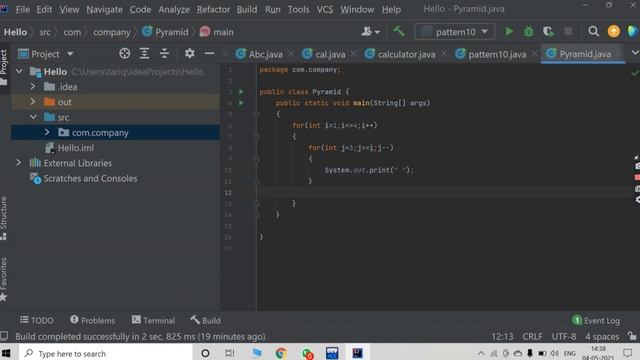Switch to cal.java editor tab
This screenshot has width=640, height=360.
pyautogui.click(x=324, y=54)
